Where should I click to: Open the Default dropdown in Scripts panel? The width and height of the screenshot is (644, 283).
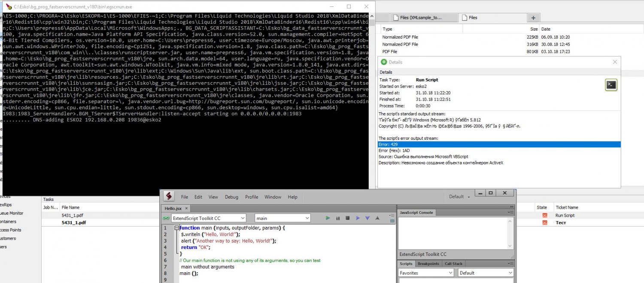pyautogui.click(x=486, y=273)
